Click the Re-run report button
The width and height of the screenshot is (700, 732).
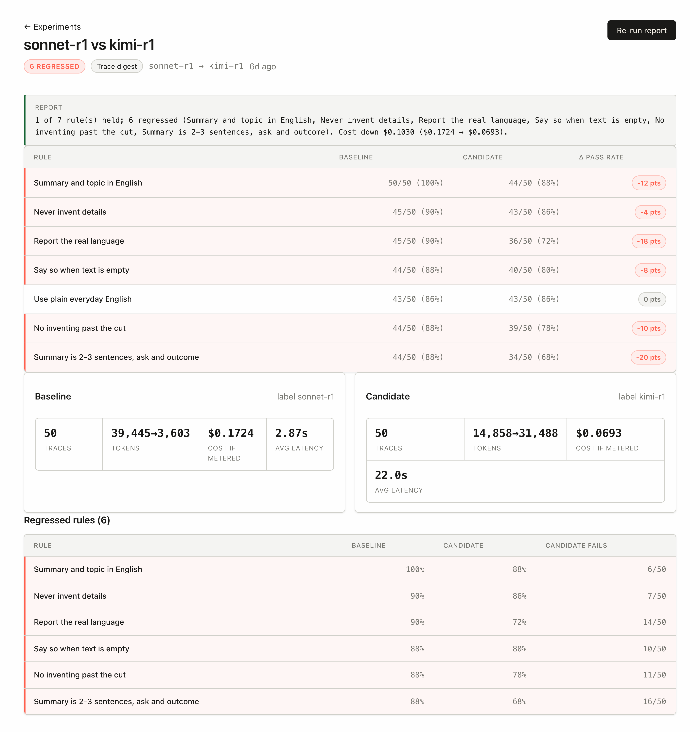(641, 30)
